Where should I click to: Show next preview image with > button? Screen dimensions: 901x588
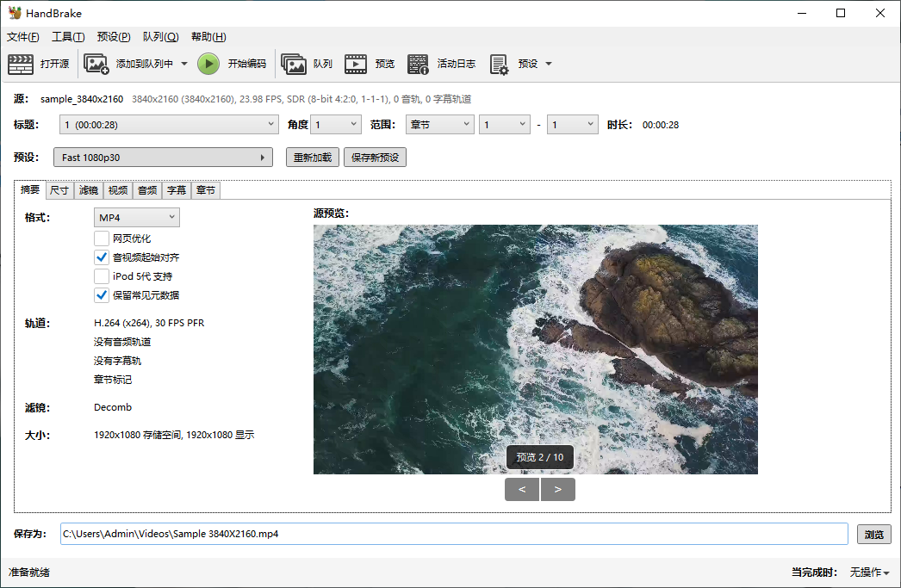tap(558, 490)
